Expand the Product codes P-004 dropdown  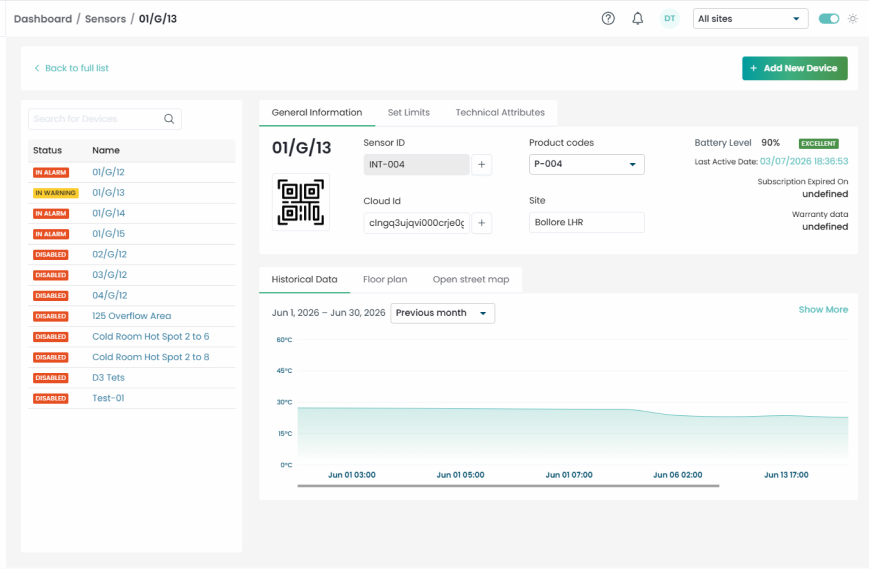click(586, 164)
